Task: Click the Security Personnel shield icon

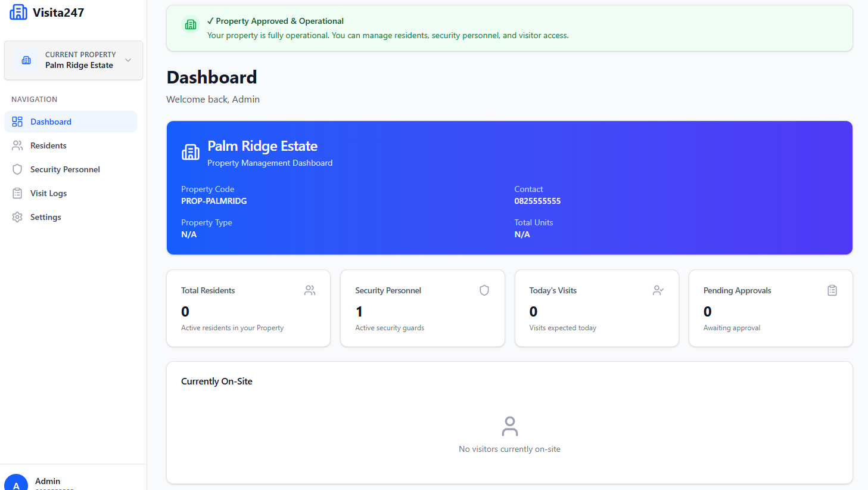Action: click(17, 169)
